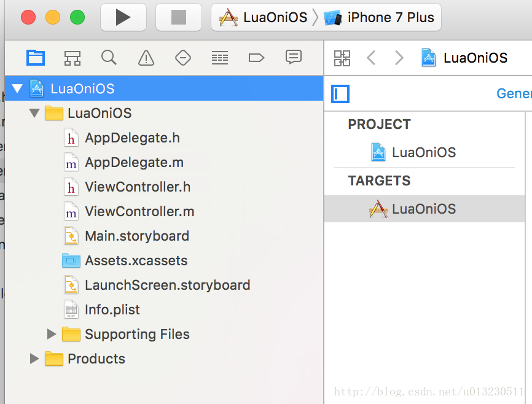This screenshot has height=404, width=532.
Task: Open the Breakpoint navigator
Action: (x=256, y=58)
